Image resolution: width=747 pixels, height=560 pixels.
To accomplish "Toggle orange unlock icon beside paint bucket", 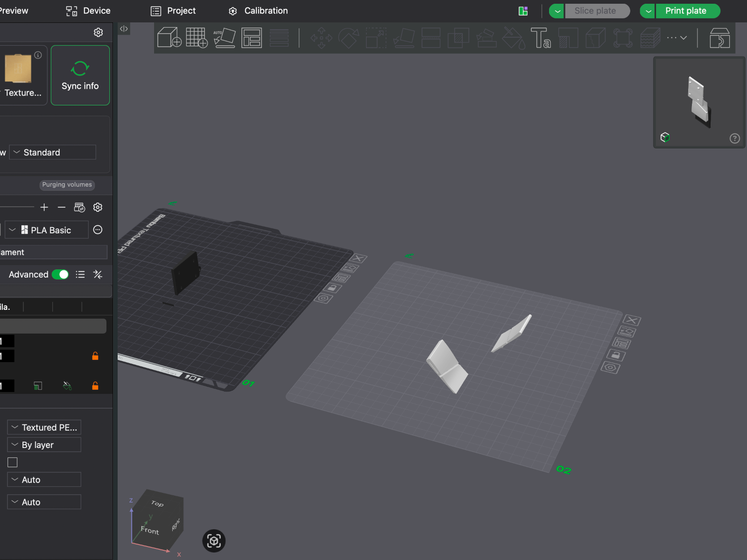I will 95,385.
